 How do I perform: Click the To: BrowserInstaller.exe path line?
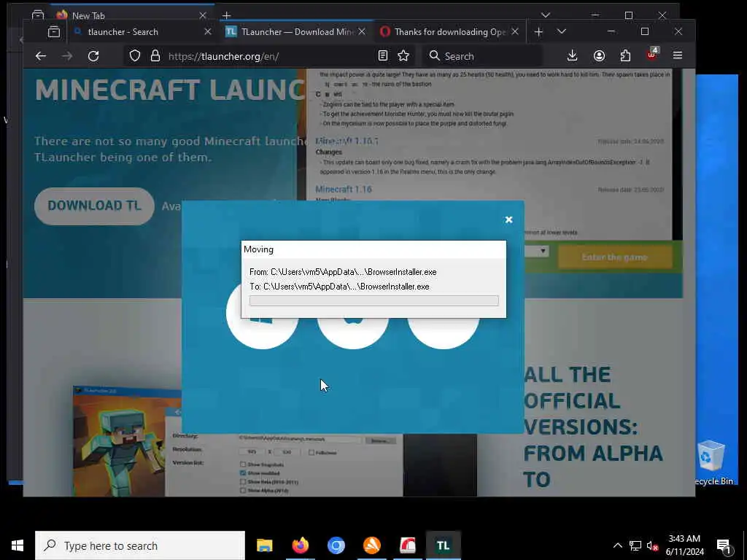coord(339,287)
